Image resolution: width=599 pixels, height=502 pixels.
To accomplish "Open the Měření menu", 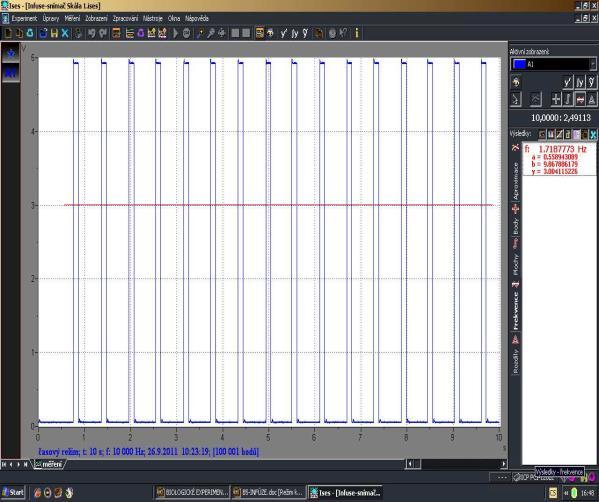I will tap(72, 18).
